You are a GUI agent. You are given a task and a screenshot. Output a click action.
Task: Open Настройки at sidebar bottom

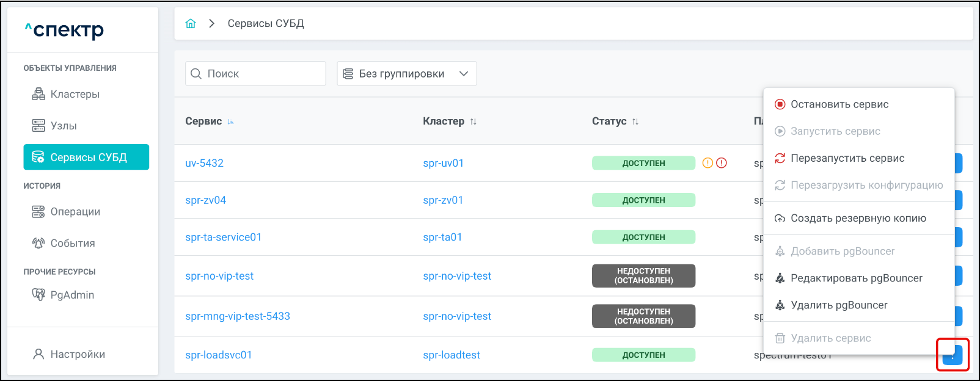coord(77,354)
